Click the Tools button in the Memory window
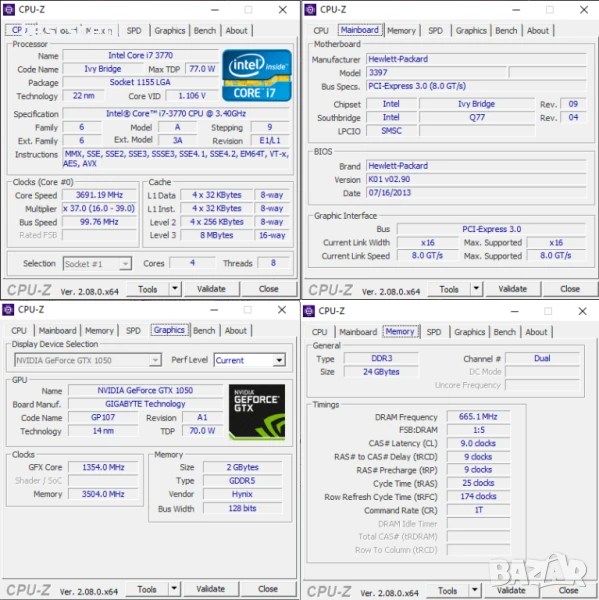Image resolution: width=599 pixels, height=600 pixels. (x=447, y=590)
